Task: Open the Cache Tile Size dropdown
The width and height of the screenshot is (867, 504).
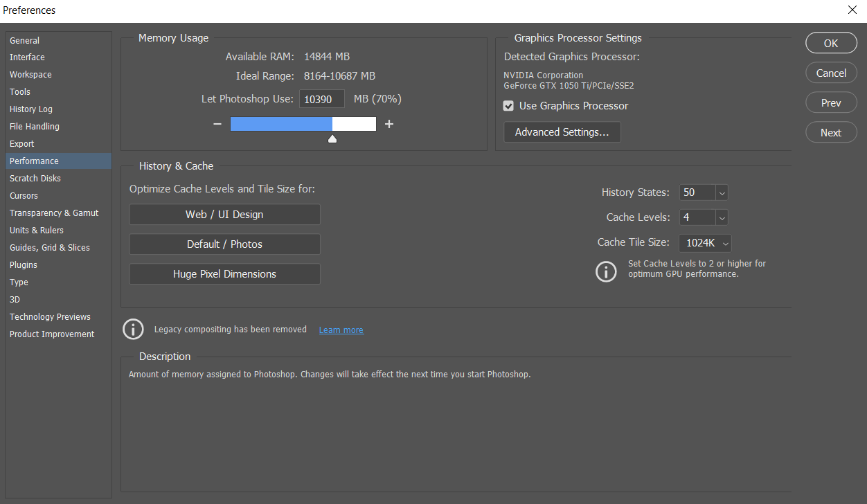Action: pos(724,243)
